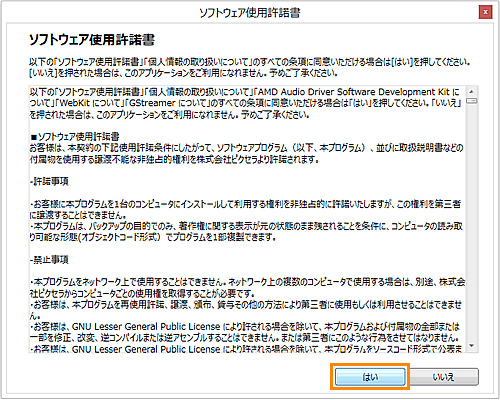Viewport: 500px width, 400px height.
Task: Click the scrollbar down arrow
Action: (471, 346)
